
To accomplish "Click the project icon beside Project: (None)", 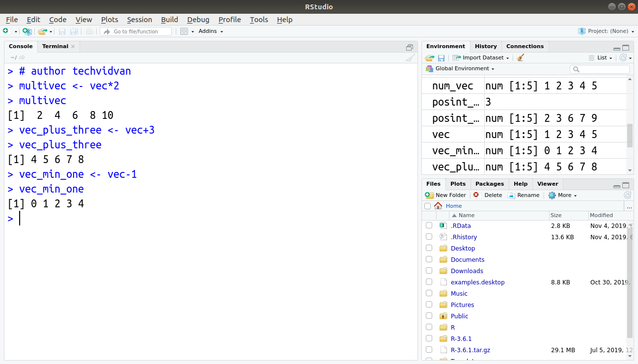I will tap(583, 31).
